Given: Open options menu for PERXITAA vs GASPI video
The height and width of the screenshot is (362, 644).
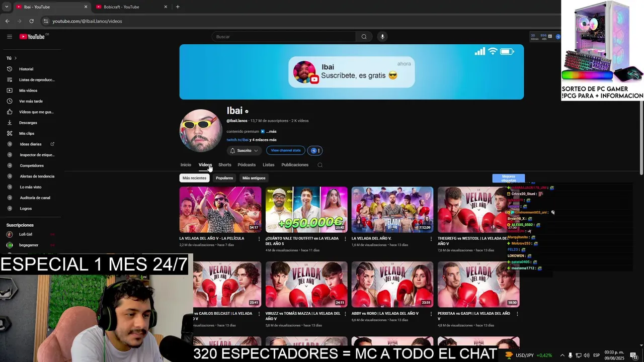Looking at the screenshot, I should [x=517, y=314].
